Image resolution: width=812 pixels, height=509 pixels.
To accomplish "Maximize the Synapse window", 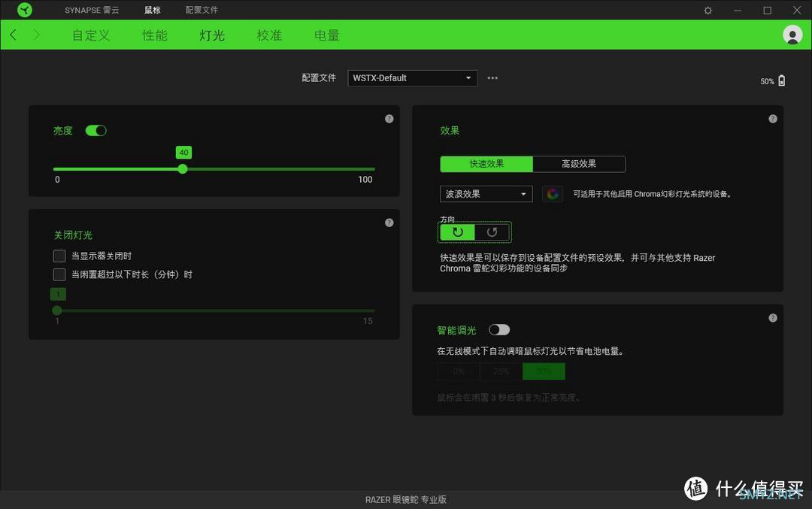I will click(x=767, y=11).
